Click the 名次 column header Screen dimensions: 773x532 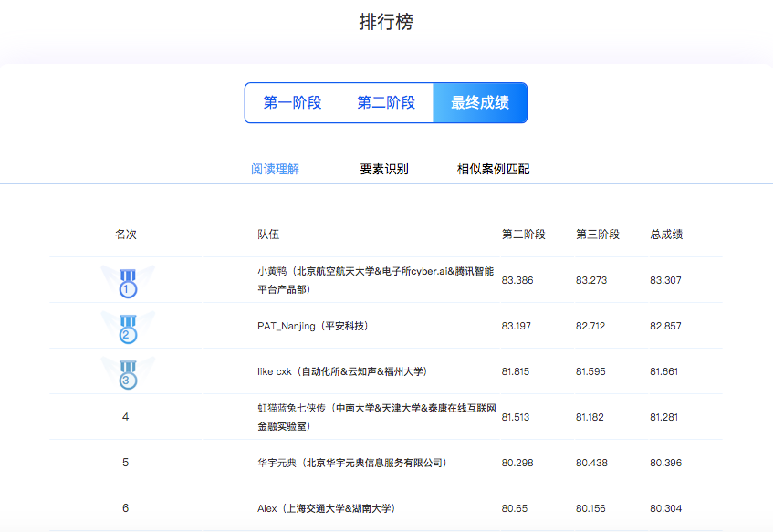pyautogui.click(x=126, y=235)
